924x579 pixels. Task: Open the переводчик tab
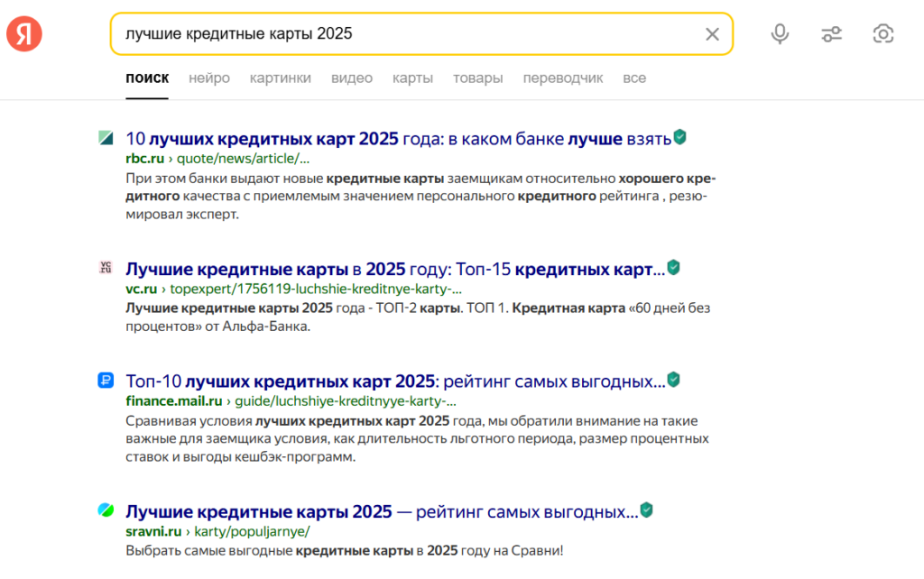[x=563, y=78]
